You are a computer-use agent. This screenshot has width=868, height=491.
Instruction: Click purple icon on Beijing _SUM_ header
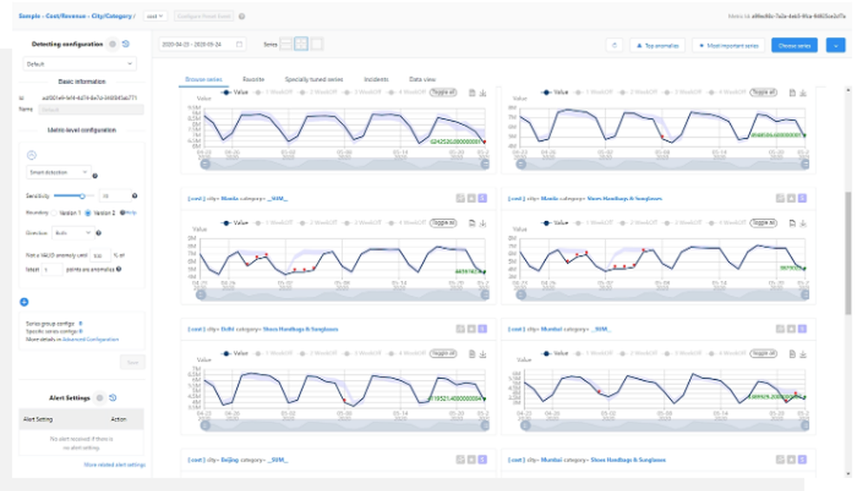tap(483, 460)
